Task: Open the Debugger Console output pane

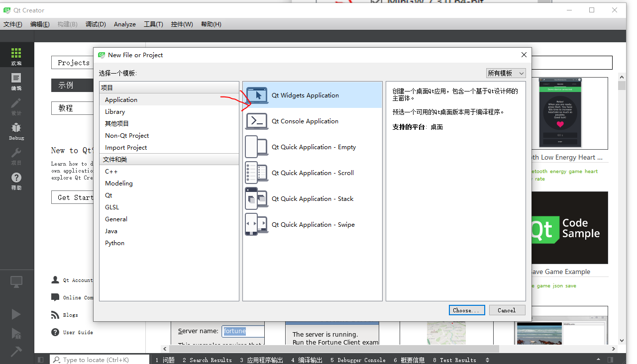Action: click(358, 360)
